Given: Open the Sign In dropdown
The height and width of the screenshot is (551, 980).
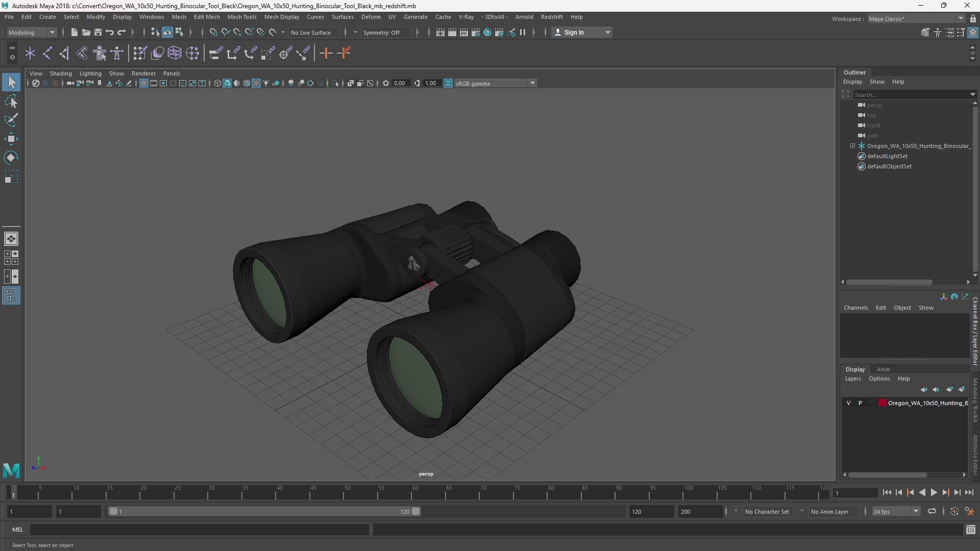Looking at the screenshot, I should [x=582, y=32].
